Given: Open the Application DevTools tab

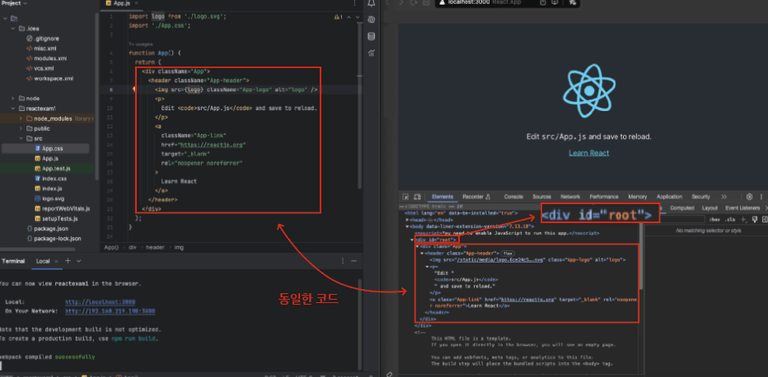Looking at the screenshot, I should [669, 197].
